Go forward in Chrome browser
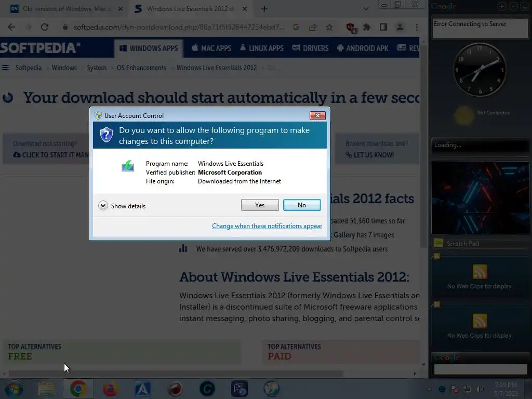 [28, 27]
